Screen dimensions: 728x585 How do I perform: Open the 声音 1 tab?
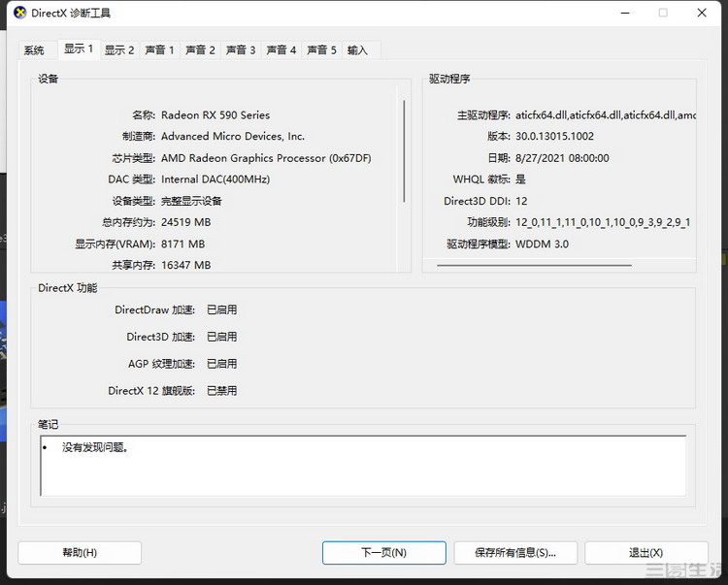pyautogui.click(x=160, y=50)
